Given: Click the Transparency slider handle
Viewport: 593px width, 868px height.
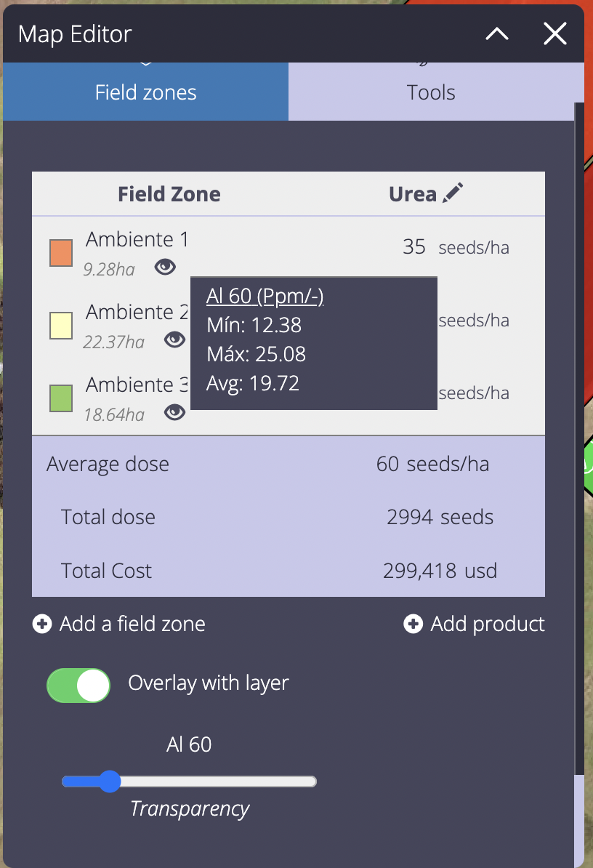Looking at the screenshot, I should coord(110,781).
